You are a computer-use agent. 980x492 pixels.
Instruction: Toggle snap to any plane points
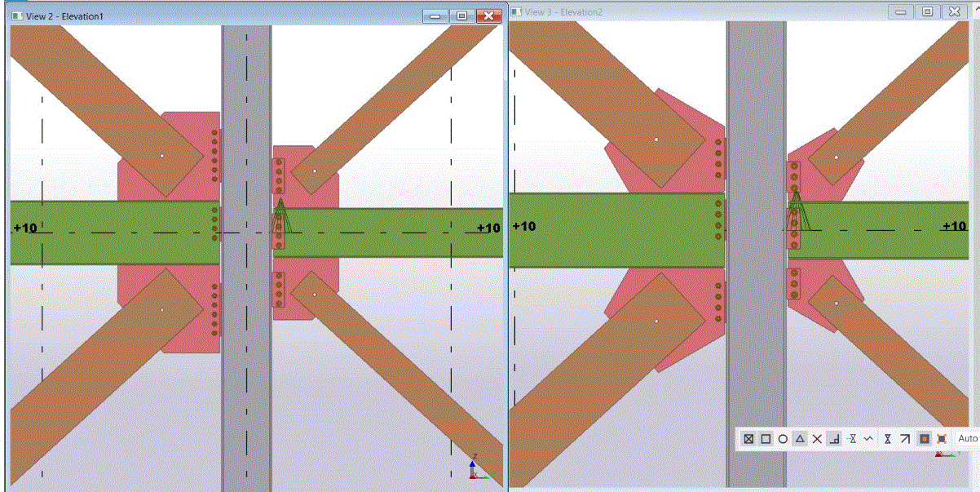(942, 440)
